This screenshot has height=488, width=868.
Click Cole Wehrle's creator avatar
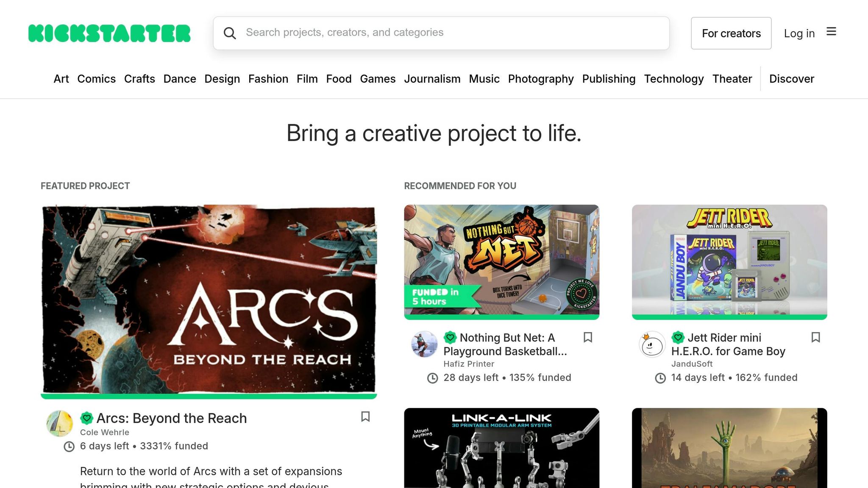[60, 423]
